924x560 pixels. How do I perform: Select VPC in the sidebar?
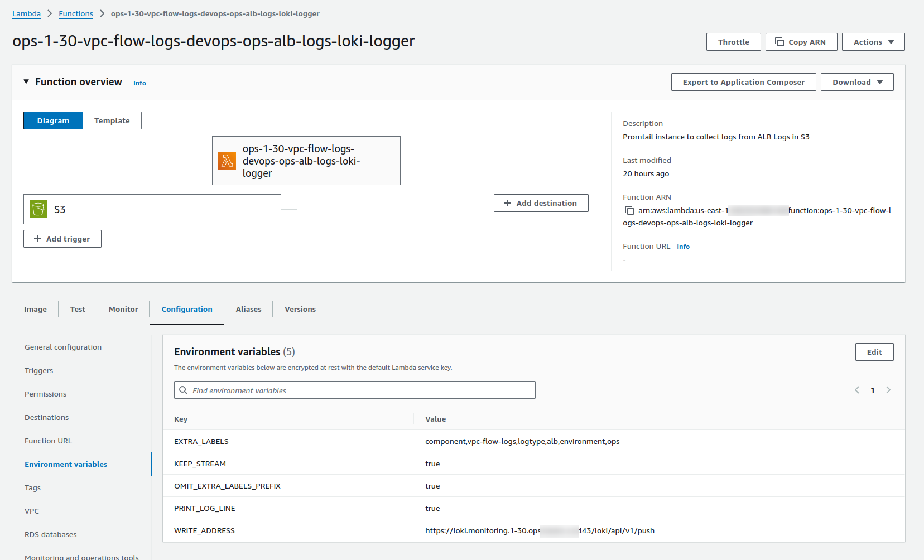point(32,511)
